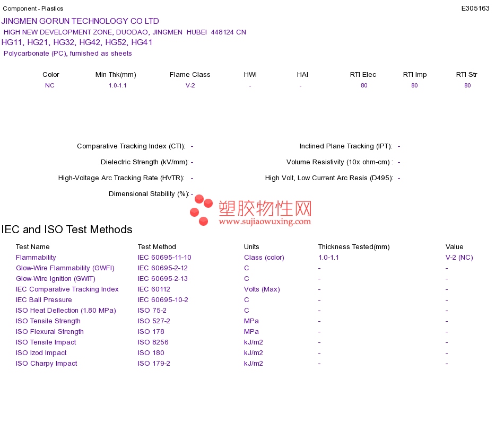
Task: Click the Comparative Tracking Index (CTI) label
Action: point(131,146)
